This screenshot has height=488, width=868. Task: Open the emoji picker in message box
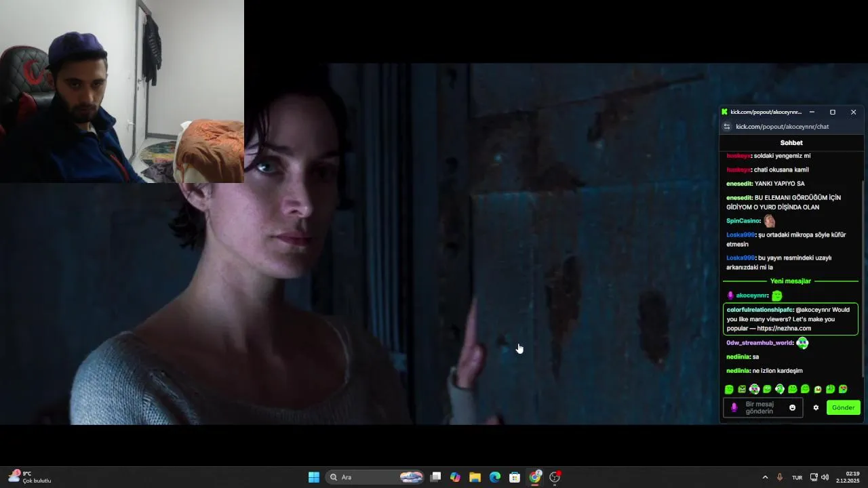coord(792,407)
